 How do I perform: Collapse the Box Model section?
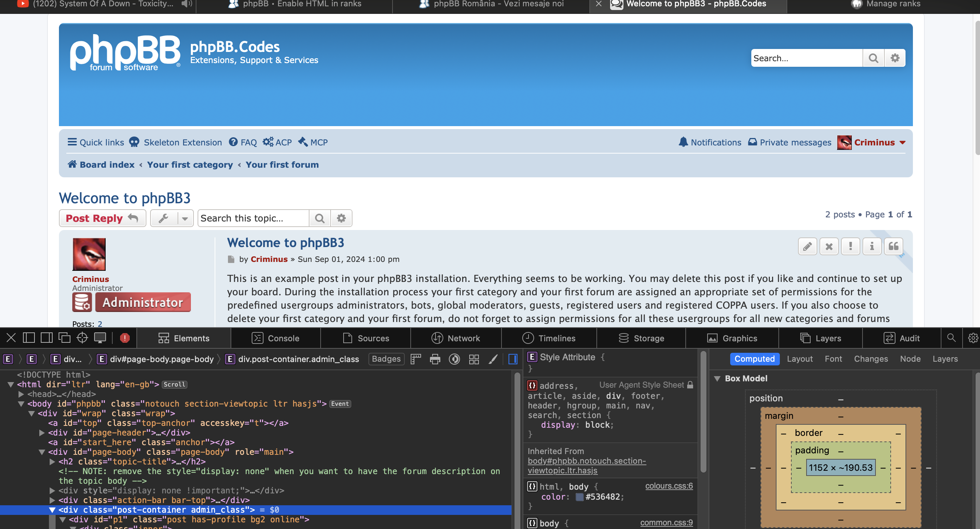(x=717, y=378)
